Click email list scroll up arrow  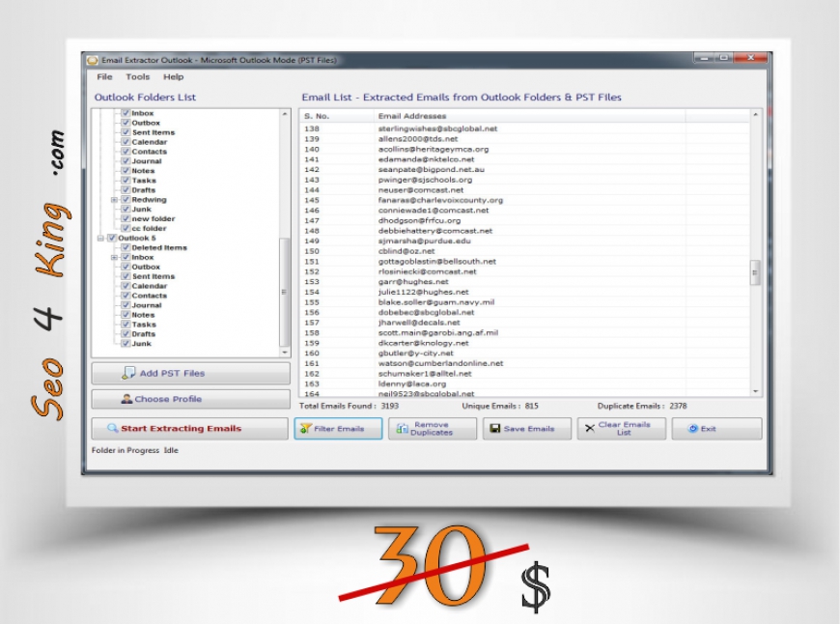point(755,115)
